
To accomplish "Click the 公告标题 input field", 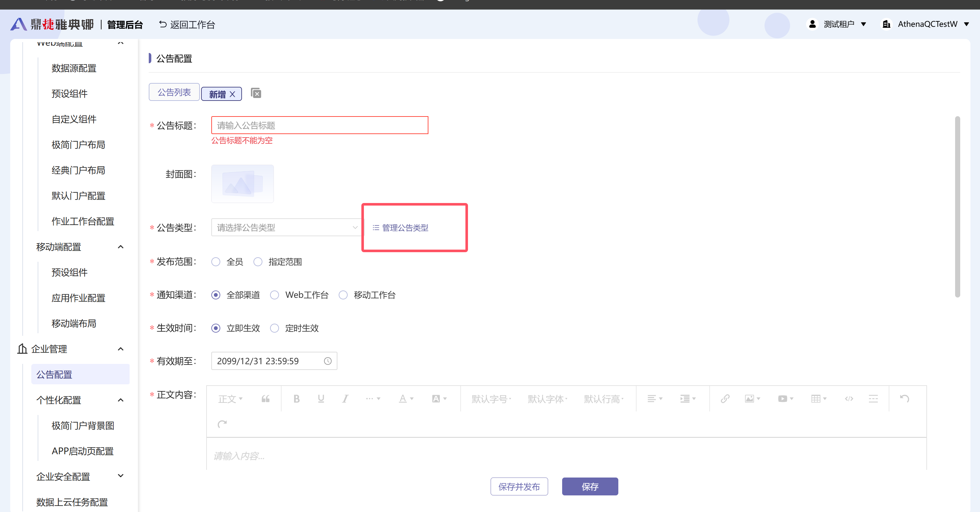I will 319,125.
